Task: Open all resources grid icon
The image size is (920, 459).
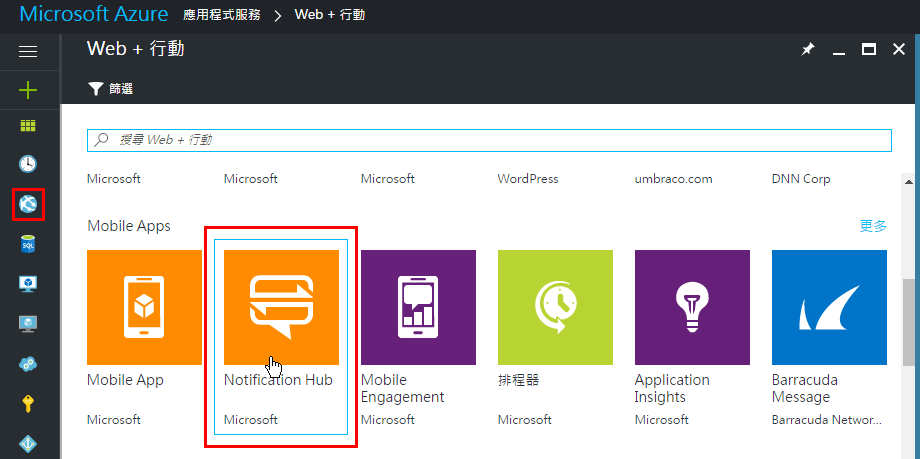Action: [28, 126]
